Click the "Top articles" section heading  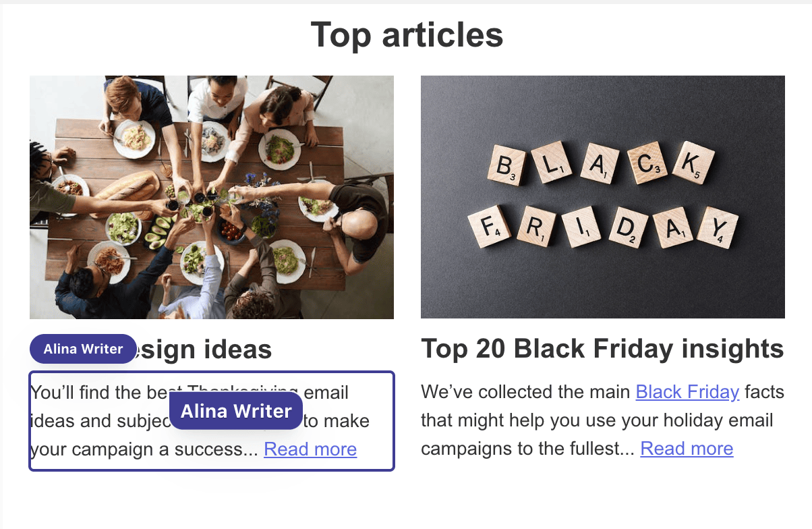coord(407,34)
